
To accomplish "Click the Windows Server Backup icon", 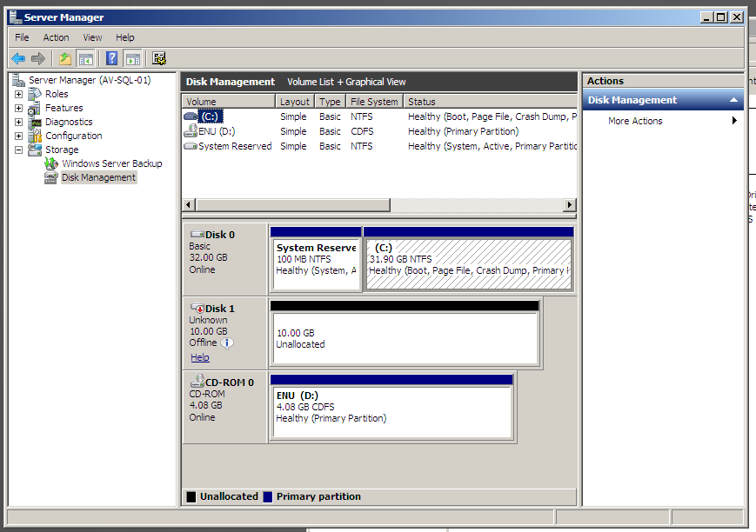I will [x=51, y=163].
